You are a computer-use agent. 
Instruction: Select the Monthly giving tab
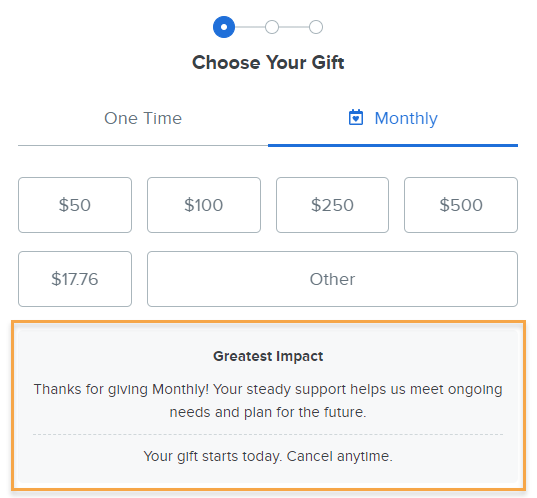point(393,119)
